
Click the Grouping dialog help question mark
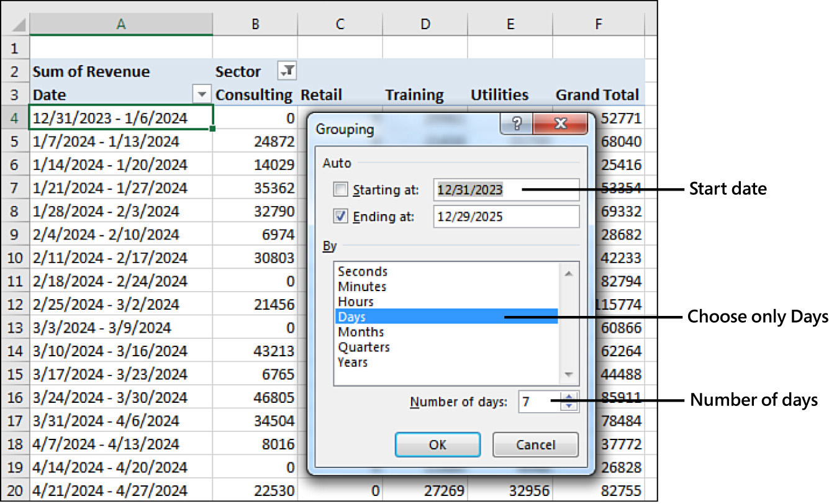tap(519, 125)
